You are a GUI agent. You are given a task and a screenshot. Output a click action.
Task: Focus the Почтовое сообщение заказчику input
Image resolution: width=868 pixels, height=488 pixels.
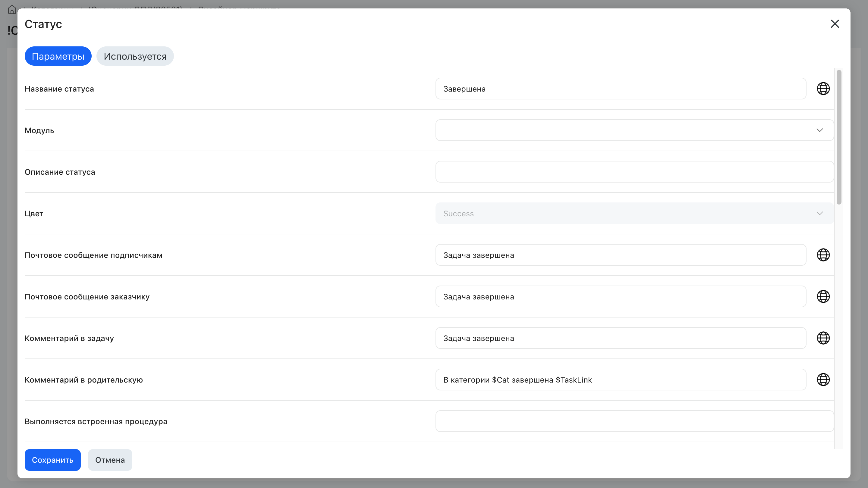[621, 296]
